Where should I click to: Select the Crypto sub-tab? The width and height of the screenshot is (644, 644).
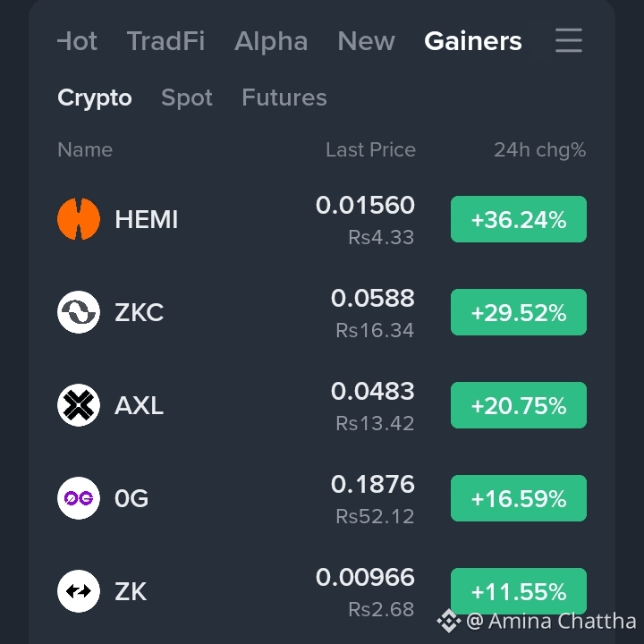(95, 97)
